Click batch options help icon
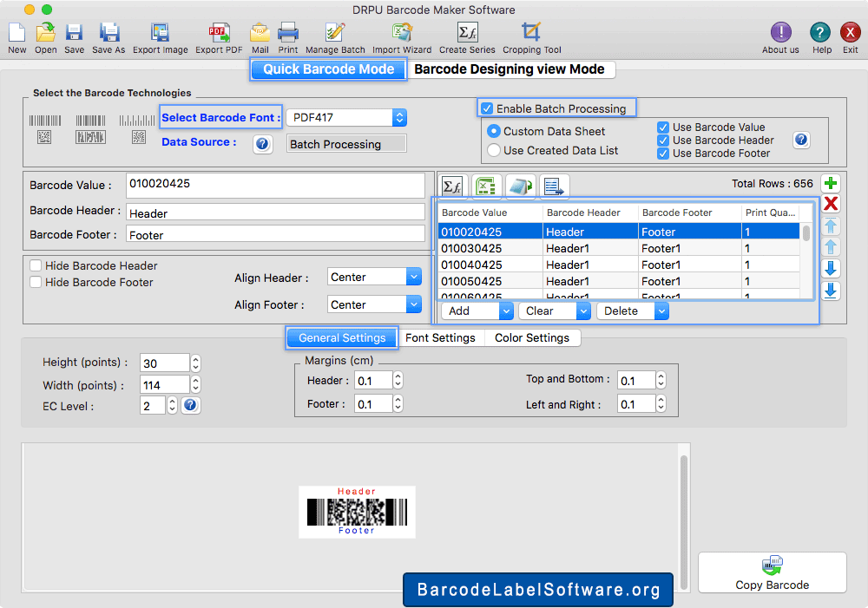Viewport: 868px width, 608px height. point(801,140)
